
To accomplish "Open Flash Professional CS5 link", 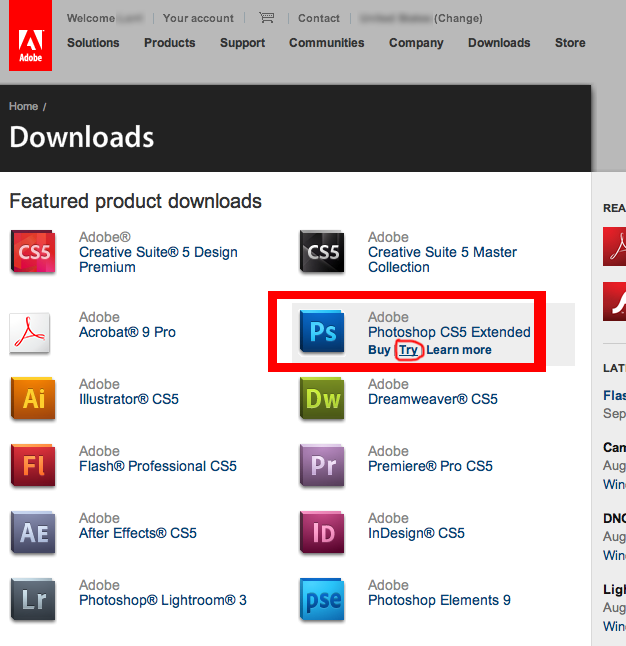I will 158,466.
